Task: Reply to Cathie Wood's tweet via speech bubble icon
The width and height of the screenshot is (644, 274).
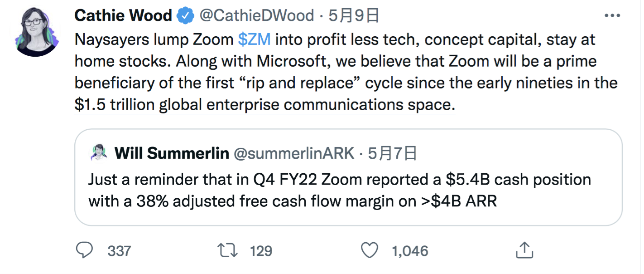Action: coord(85,250)
